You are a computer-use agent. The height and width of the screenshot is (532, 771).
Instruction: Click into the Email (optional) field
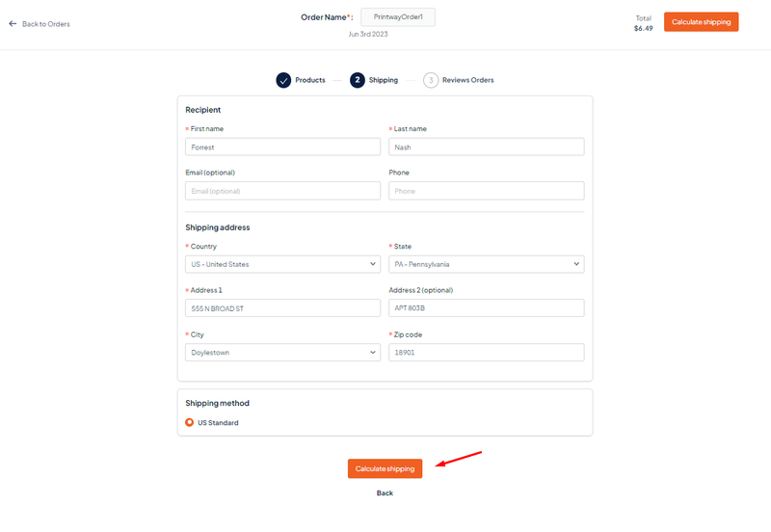point(282,191)
